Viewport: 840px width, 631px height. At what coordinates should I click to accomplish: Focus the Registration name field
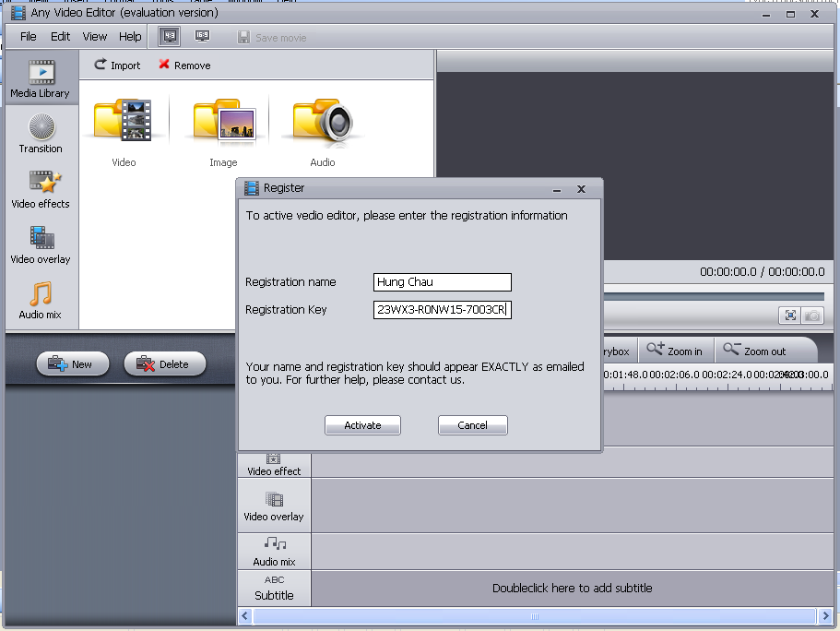[443, 282]
